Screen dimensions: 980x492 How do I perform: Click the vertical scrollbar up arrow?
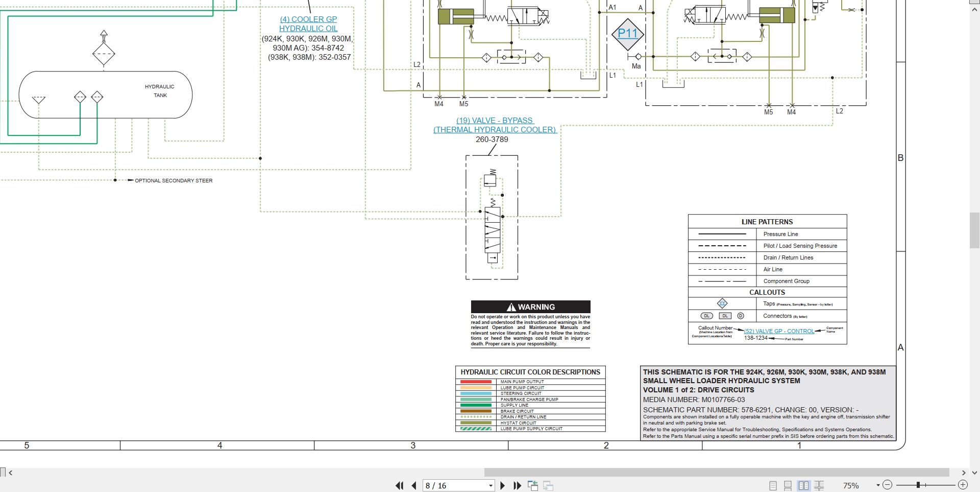(975, 9)
